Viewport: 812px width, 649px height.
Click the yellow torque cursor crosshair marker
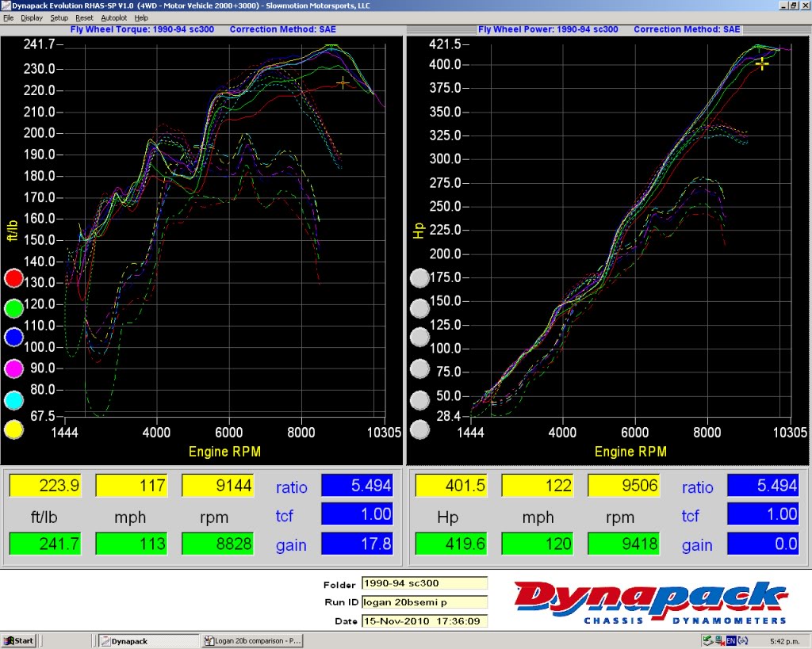[x=343, y=82]
